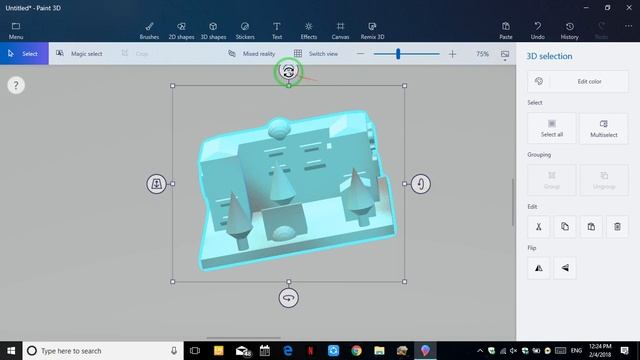Click the X-axis rotation handle below model

coord(289,298)
